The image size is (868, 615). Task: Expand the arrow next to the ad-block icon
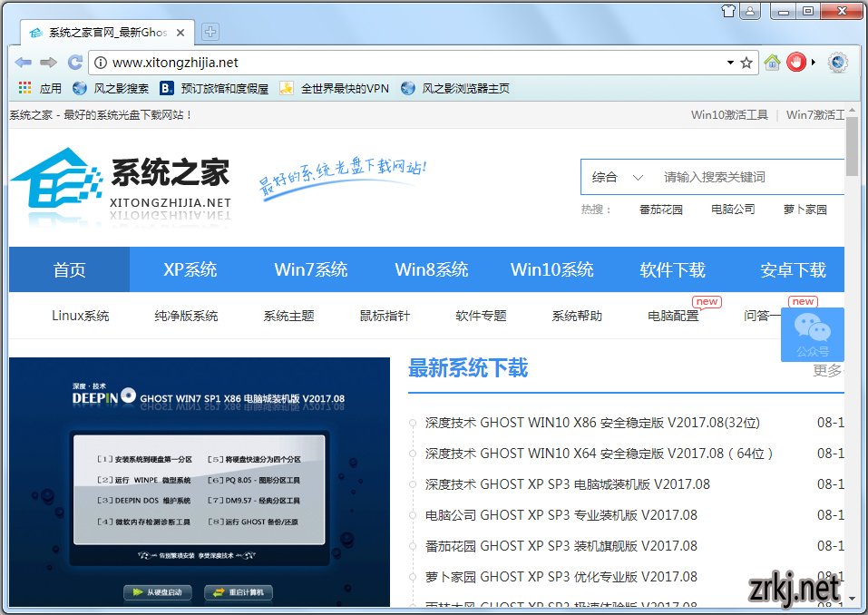pos(814,63)
